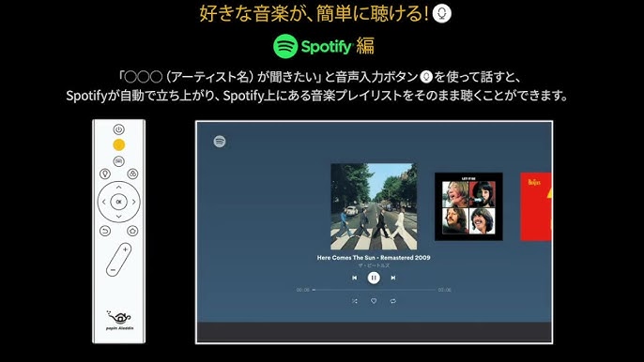Click the color mode button on remote

click(132, 173)
